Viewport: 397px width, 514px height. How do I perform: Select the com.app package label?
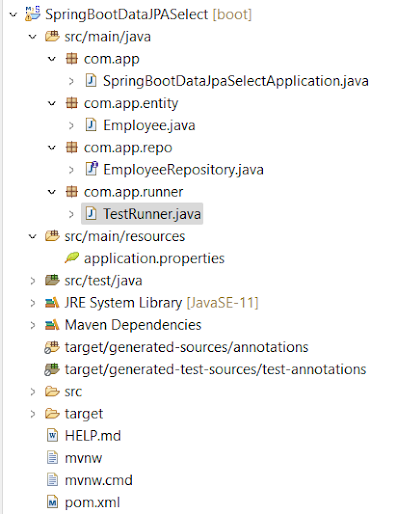click(111, 59)
